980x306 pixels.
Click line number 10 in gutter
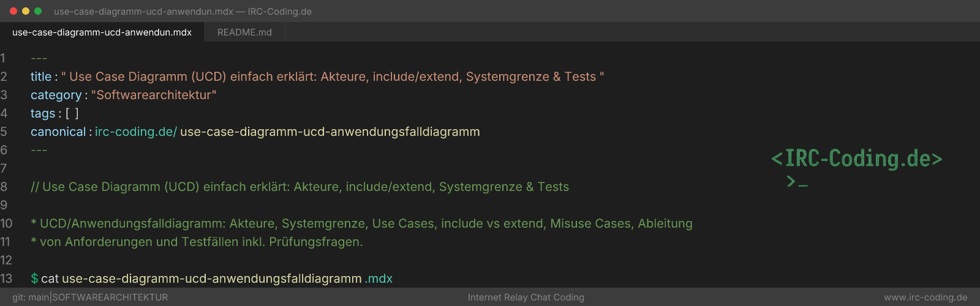click(6, 223)
